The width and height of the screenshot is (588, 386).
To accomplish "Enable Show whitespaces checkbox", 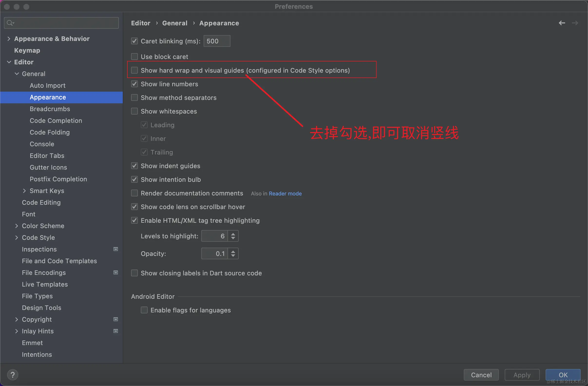I will pyautogui.click(x=134, y=111).
